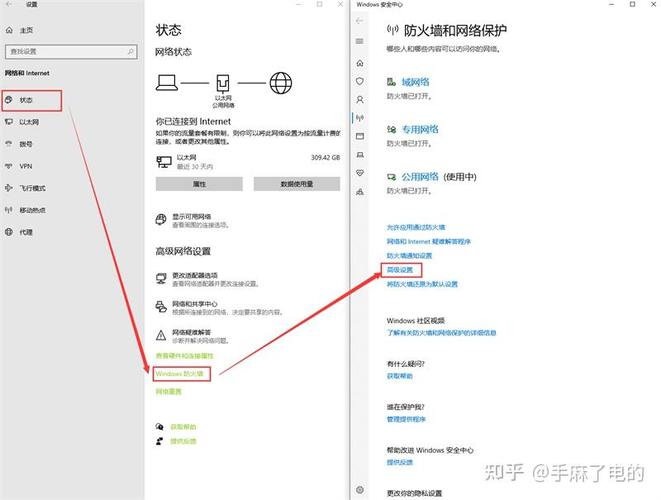This screenshot has height=500, width=661.
Task: Select Firewall & network protection sidebar icon
Action: pyautogui.click(x=360, y=118)
